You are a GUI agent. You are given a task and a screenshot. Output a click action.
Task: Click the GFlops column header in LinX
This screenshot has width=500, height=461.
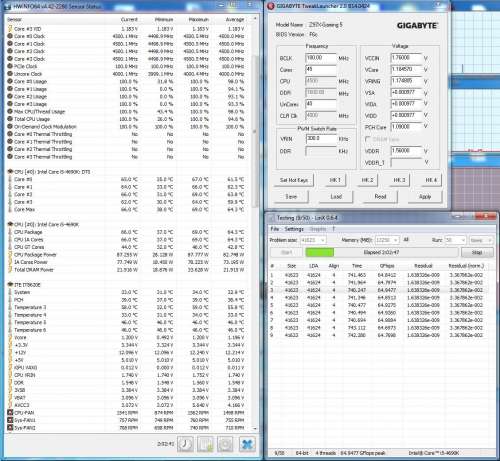tap(387, 266)
